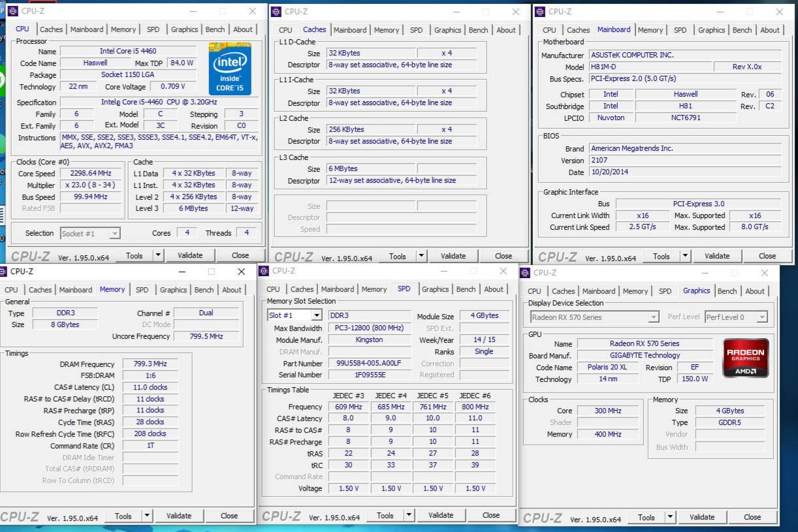Open Caches tab in the SPD window
Viewport: 798px width, 532px height.
click(x=302, y=289)
